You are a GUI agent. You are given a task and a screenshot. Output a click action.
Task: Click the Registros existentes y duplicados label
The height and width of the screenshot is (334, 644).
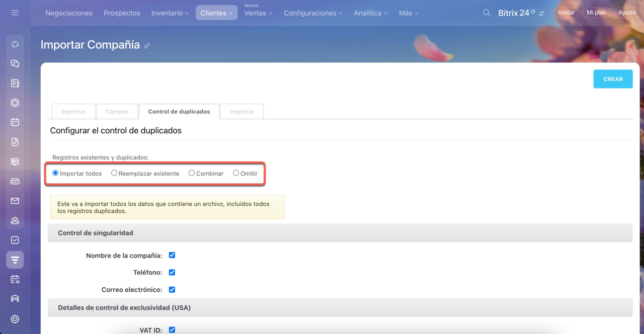click(101, 157)
